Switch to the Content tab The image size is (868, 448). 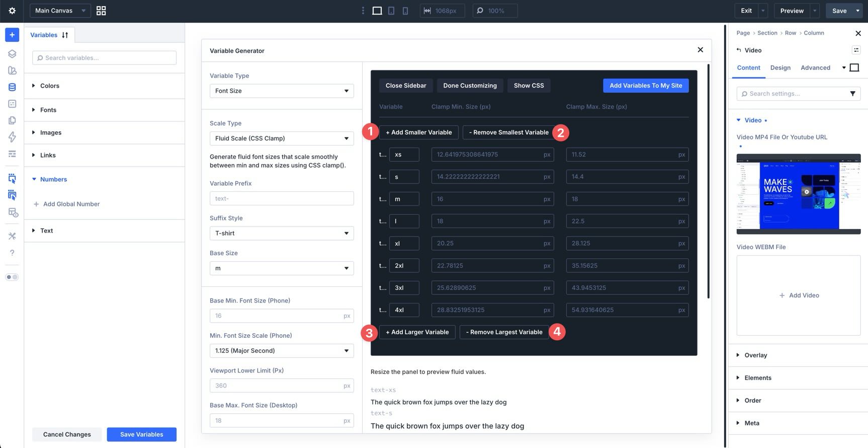point(748,68)
